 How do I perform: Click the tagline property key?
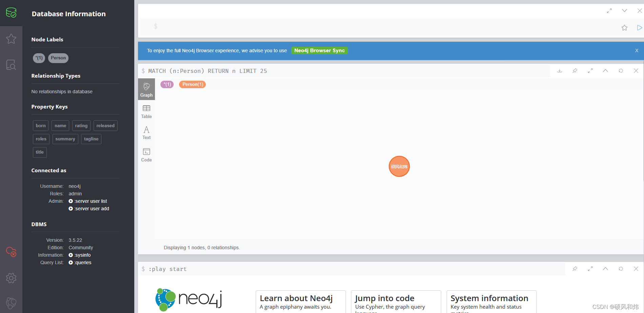click(x=91, y=139)
